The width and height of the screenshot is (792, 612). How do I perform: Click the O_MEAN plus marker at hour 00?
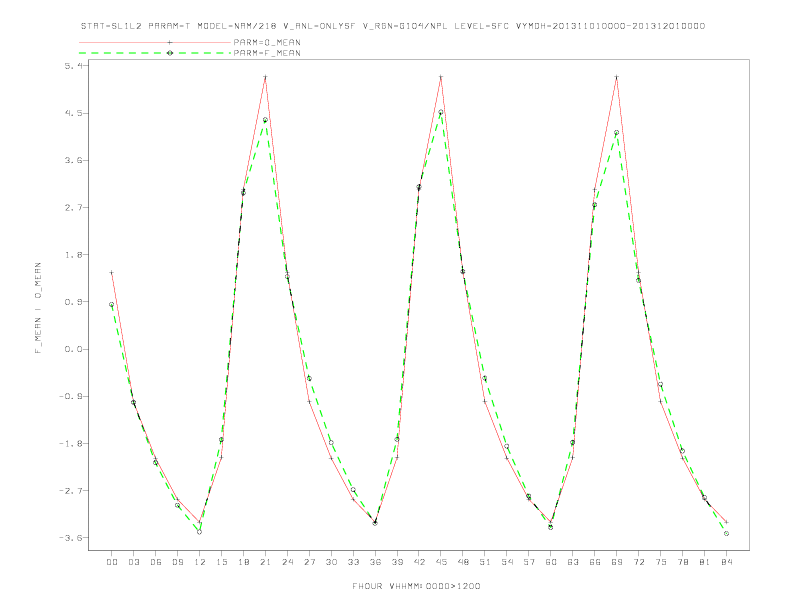[x=112, y=273]
